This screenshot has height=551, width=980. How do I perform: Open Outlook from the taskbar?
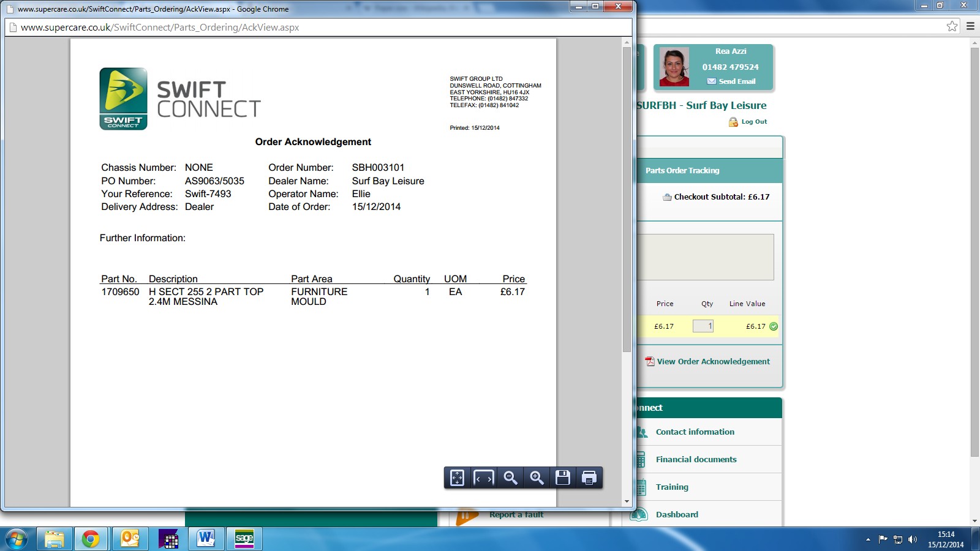(x=130, y=539)
